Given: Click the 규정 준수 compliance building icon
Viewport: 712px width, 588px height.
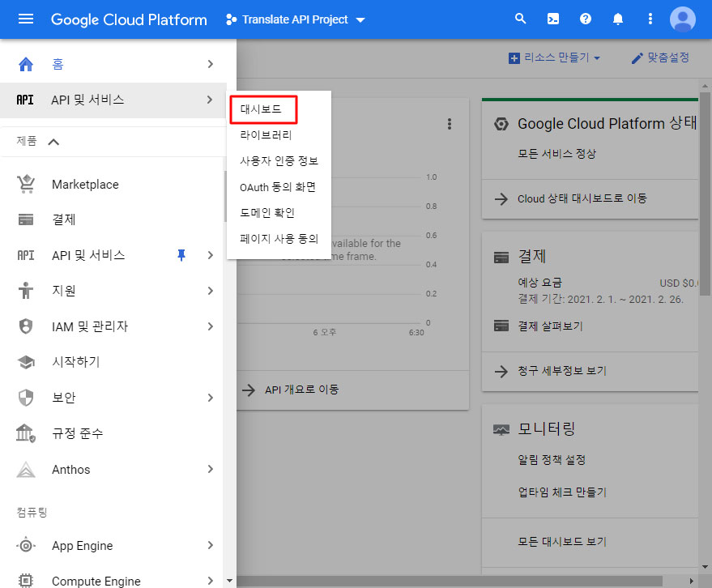Looking at the screenshot, I should [x=26, y=433].
